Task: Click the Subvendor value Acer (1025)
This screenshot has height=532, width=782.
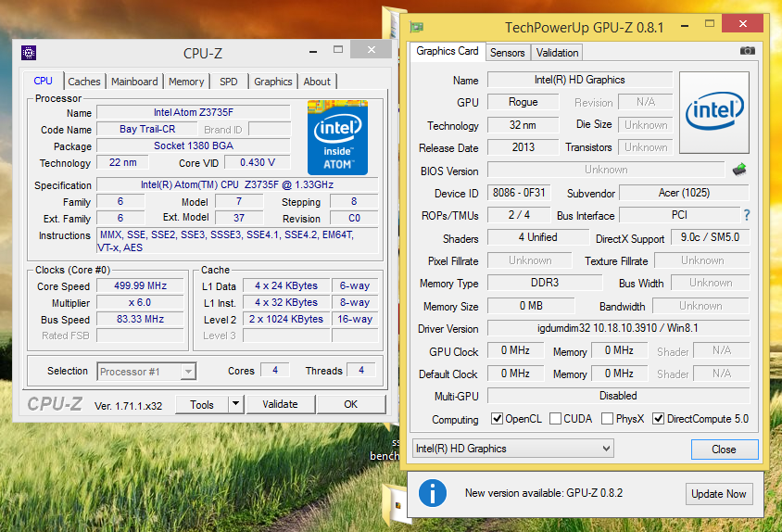Action: click(x=684, y=193)
